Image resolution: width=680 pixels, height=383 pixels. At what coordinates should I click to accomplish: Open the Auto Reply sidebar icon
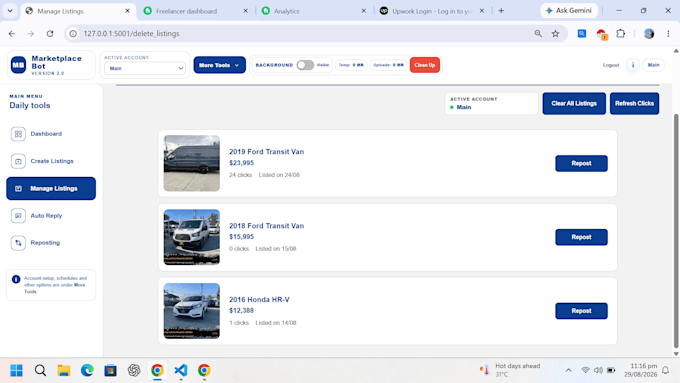[x=18, y=216]
